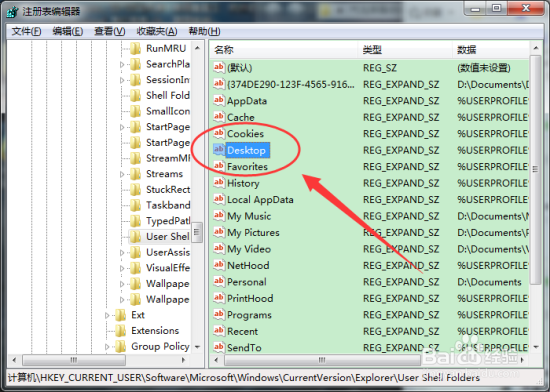The height and width of the screenshot is (392, 550).
Task: Select the My Music value
Action: pyautogui.click(x=249, y=216)
